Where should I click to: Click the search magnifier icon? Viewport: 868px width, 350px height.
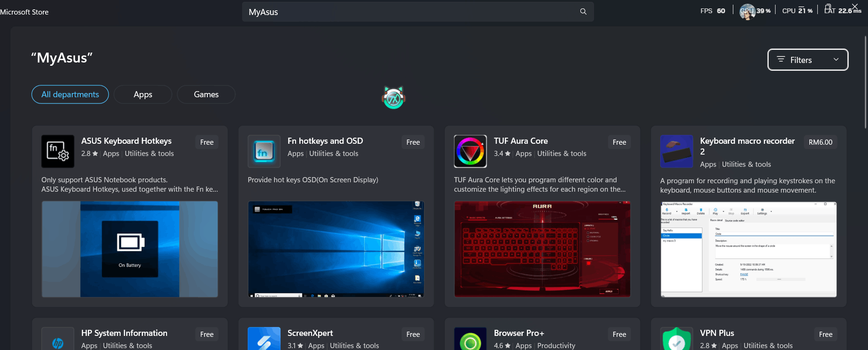[583, 12]
